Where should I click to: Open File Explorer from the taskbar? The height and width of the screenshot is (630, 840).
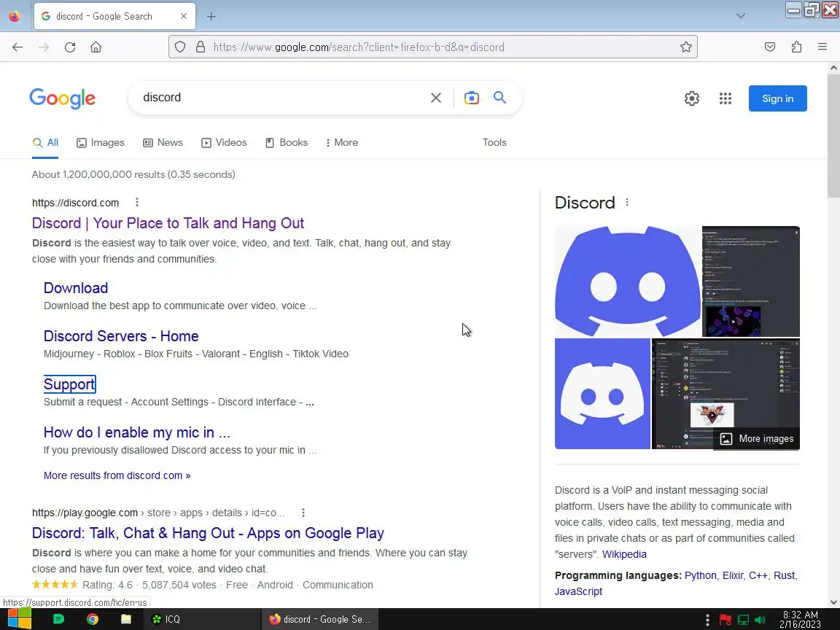tap(126, 619)
